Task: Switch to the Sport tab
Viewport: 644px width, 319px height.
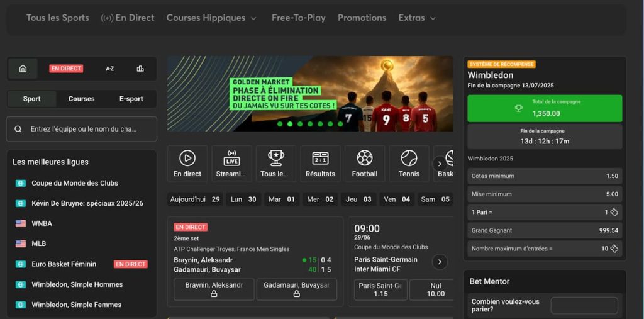Action: tap(31, 99)
